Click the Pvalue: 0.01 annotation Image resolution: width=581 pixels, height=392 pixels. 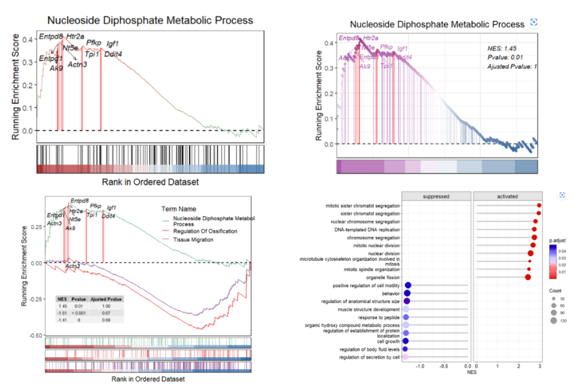(505, 58)
